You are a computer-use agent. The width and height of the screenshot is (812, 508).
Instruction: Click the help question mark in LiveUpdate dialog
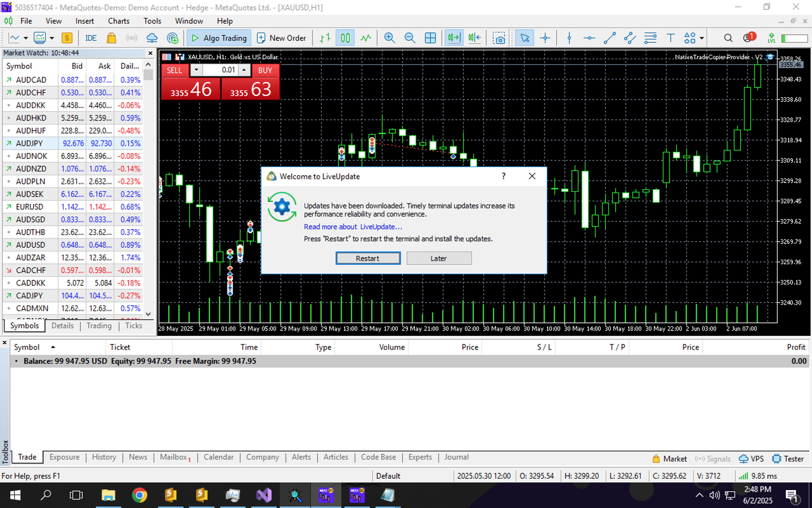[x=504, y=176]
